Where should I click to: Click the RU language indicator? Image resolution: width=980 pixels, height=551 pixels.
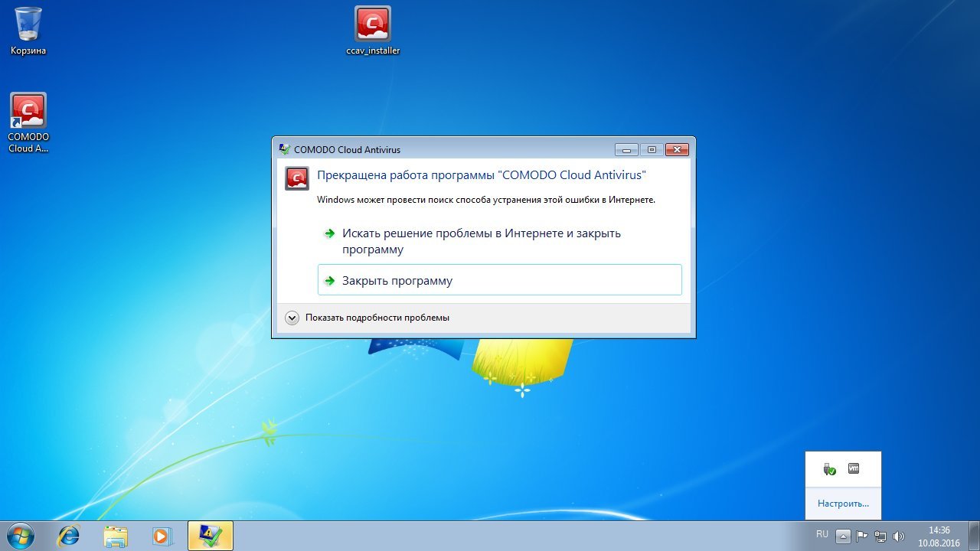[822, 534]
